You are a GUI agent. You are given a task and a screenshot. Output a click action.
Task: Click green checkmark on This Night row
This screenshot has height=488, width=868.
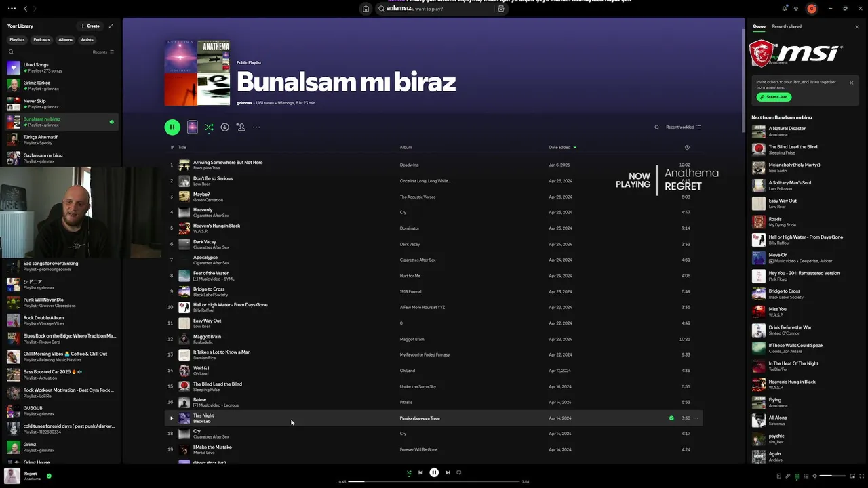click(x=671, y=418)
